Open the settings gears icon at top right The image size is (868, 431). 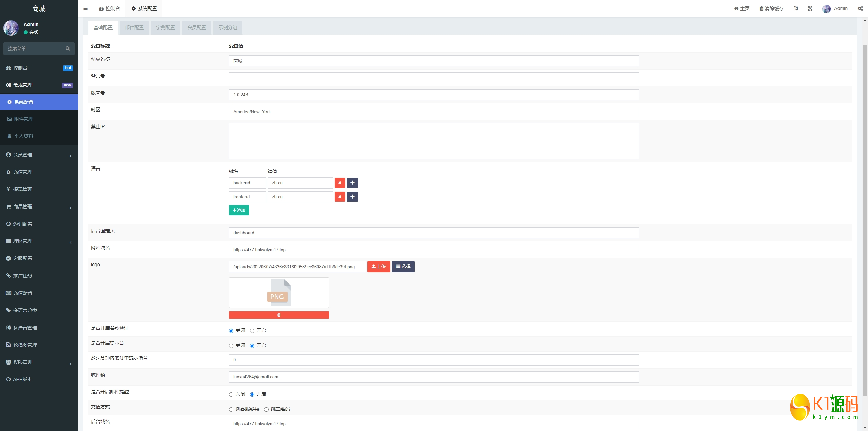point(860,8)
